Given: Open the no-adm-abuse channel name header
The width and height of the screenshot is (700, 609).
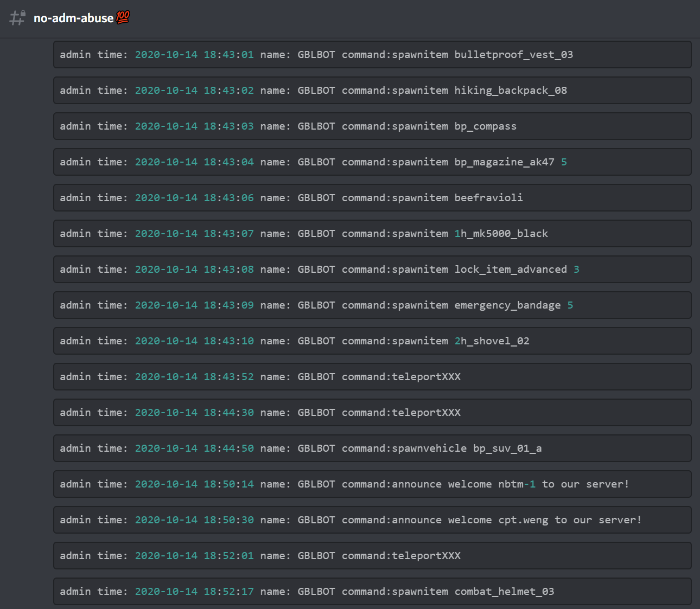Looking at the screenshot, I should 74,18.
